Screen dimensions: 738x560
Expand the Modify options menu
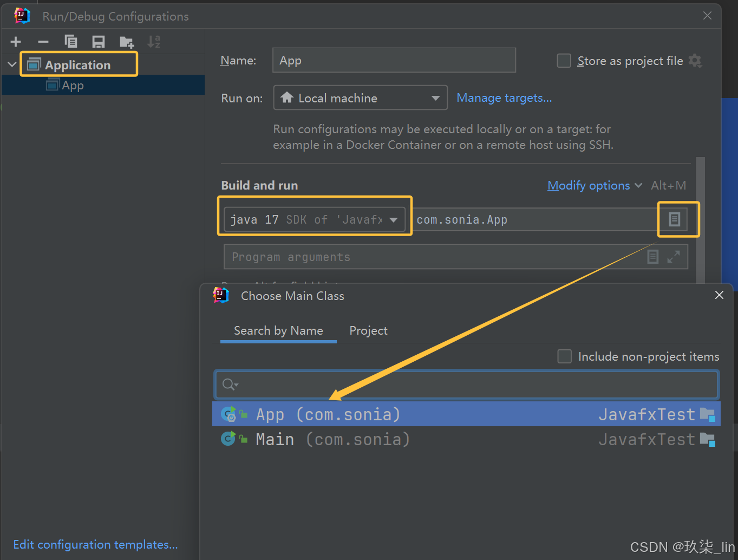(595, 185)
